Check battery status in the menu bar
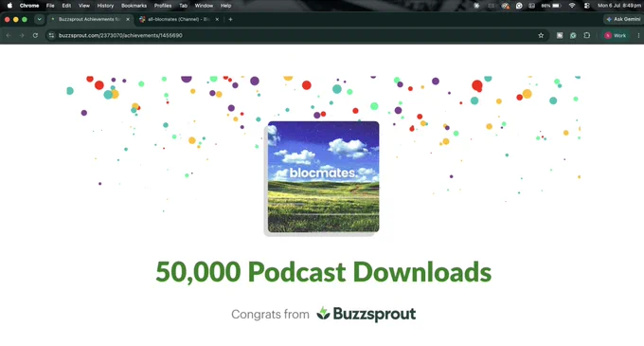 [x=551, y=6]
